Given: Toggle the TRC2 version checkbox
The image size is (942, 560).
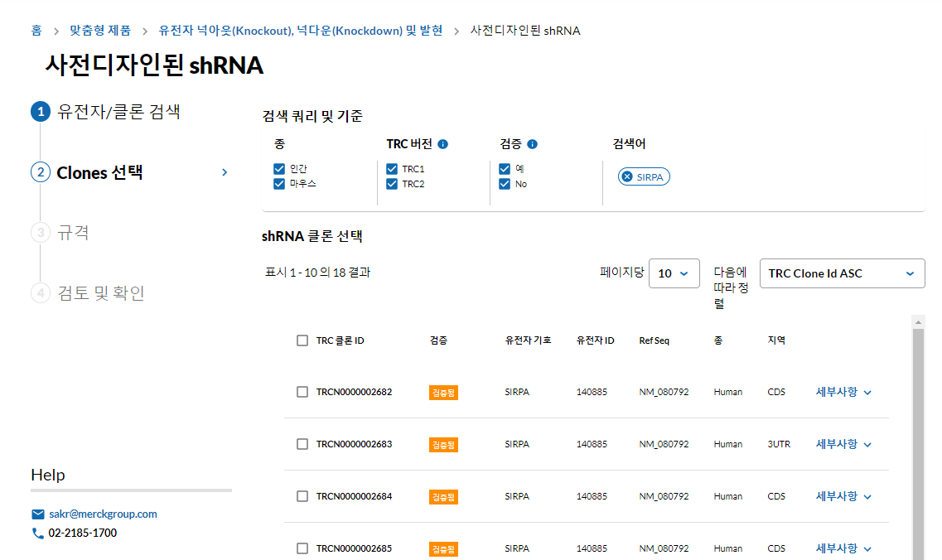Looking at the screenshot, I should pos(392,184).
